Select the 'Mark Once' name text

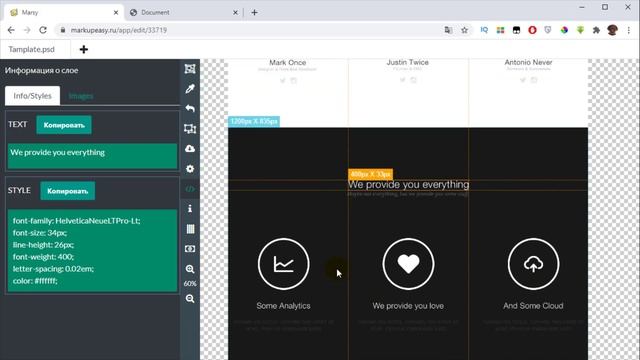pyautogui.click(x=288, y=62)
